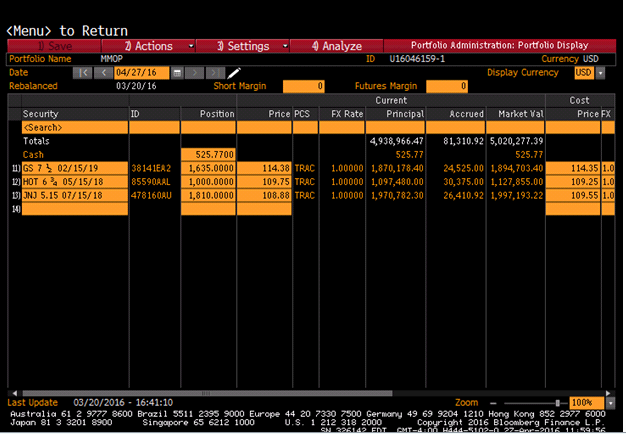The height and width of the screenshot is (434, 626).
Task: Expand the Display Currency USD dropdown
Action: point(601,73)
